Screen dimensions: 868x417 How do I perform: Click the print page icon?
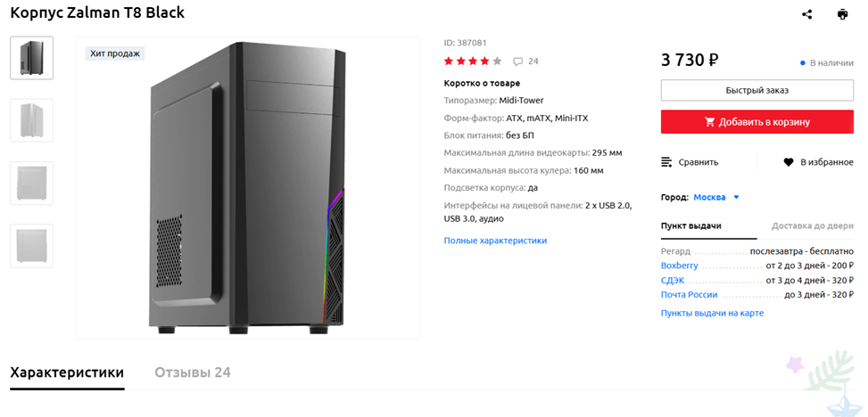tap(843, 14)
